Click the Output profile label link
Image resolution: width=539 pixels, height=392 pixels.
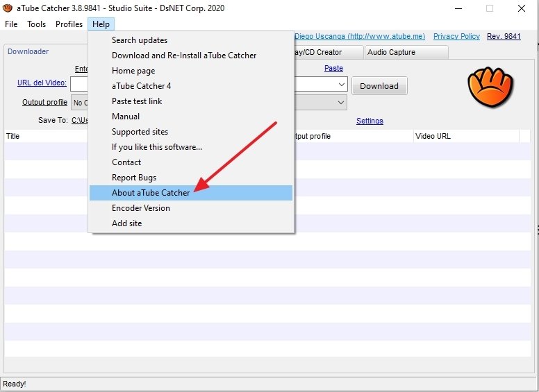pyautogui.click(x=44, y=102)
